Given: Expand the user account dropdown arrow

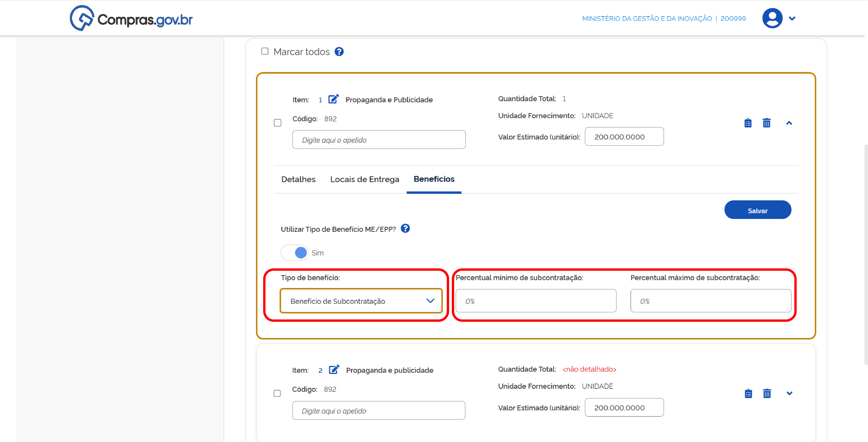Looking at the screenshot, I should tap(792, 19).
